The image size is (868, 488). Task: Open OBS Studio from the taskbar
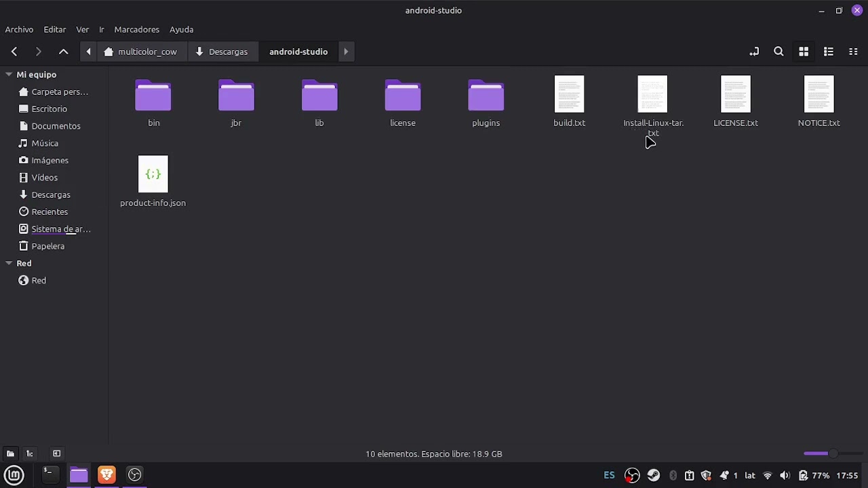pyautogui.click(x=134, y=474)
